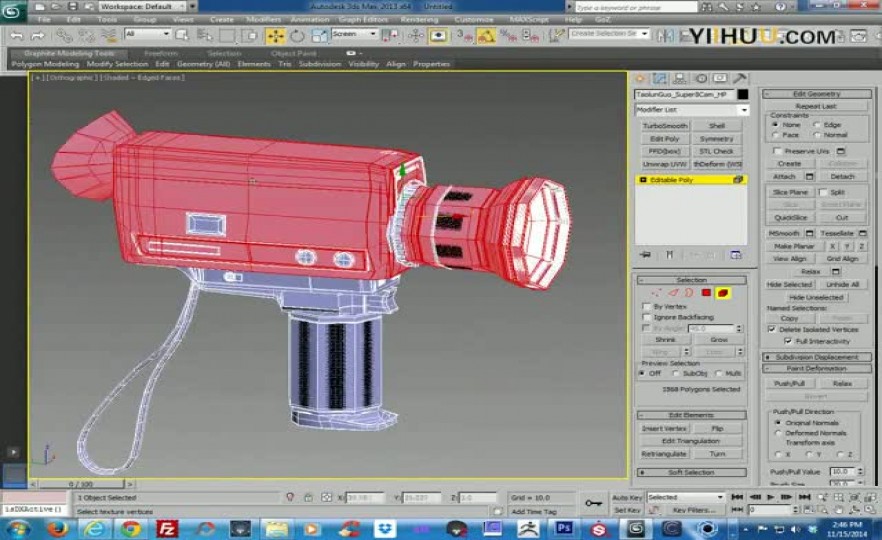Enable the Ignore Backfacing checkbox

[x=646, y=317]
